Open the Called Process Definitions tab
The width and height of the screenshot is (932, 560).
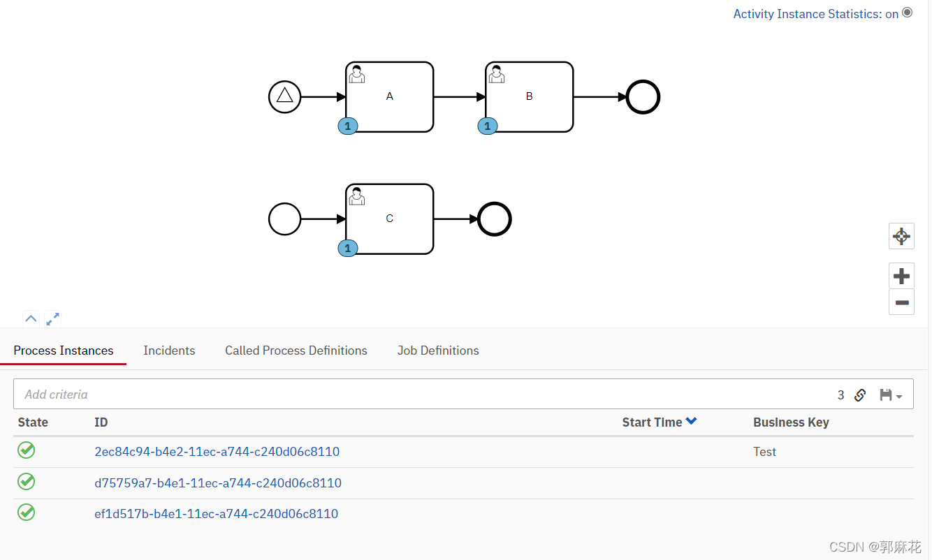[296, 351]
